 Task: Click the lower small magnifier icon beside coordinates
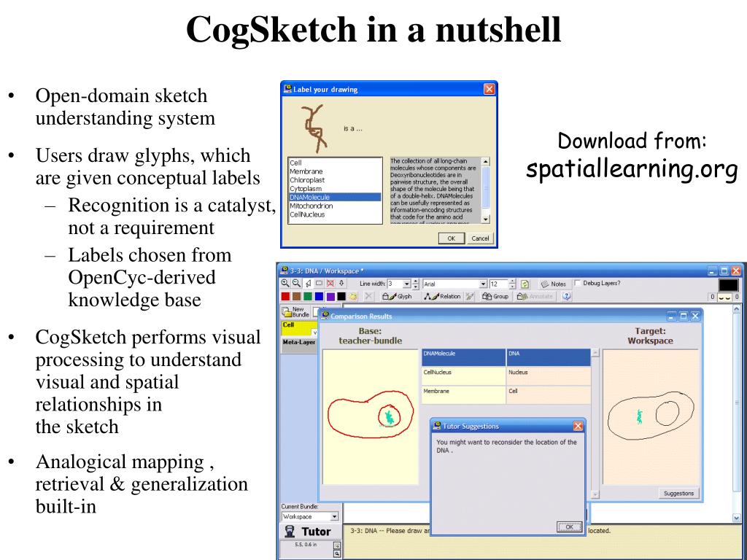point(337,554)
